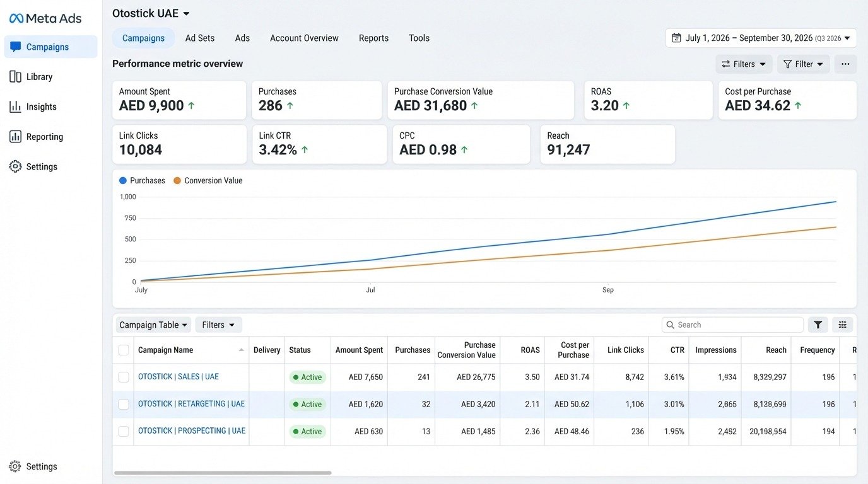Check the OTOSTICK RETARGETING campaign row
Viewport: 868px width, 484px height.
124,404
